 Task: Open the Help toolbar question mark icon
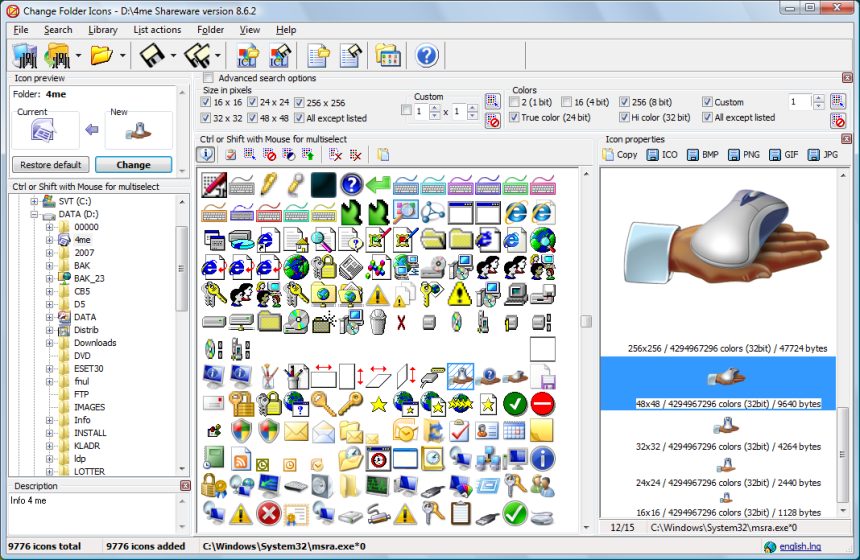click(x=427, y=56)
